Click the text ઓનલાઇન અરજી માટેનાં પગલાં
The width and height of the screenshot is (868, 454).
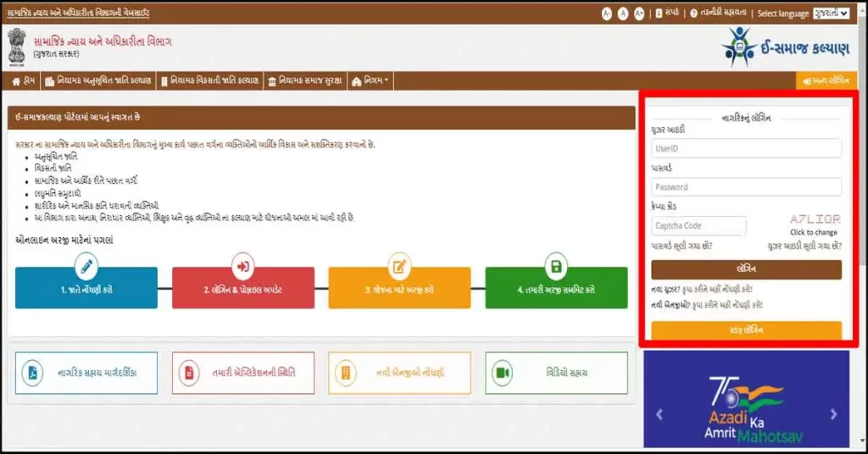click(64, 240)
